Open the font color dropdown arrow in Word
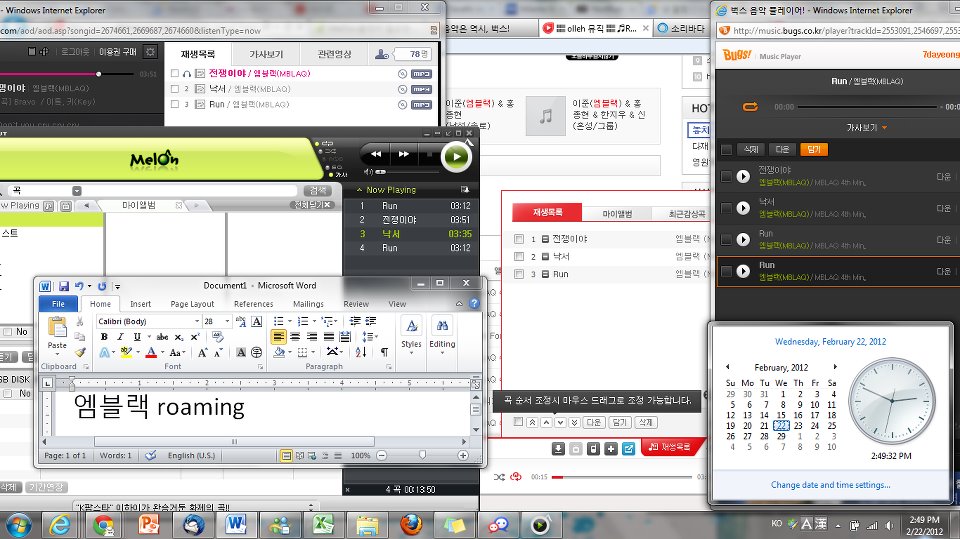Viewport: 960px width, 539px height. pyautogui.click(x=162, y=353)
